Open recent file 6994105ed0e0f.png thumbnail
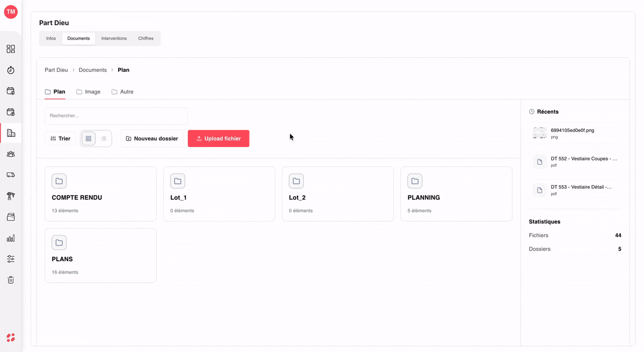The width and height of the screenshot is (644, 352). click(x=539, y=133)
